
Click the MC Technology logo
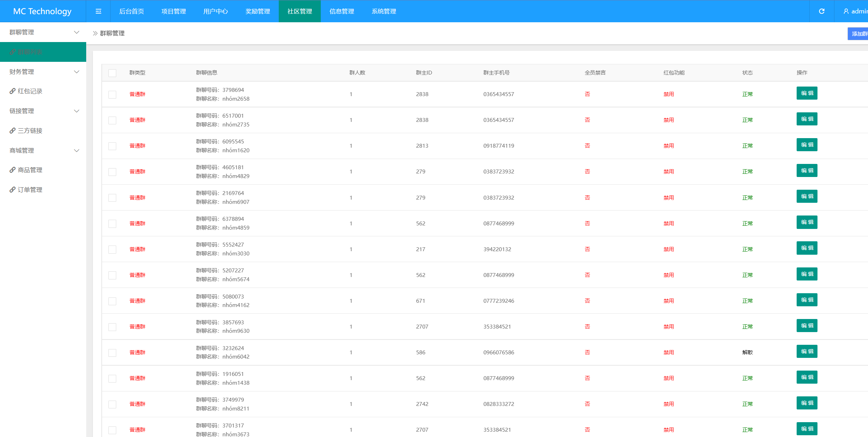[42, 11]
